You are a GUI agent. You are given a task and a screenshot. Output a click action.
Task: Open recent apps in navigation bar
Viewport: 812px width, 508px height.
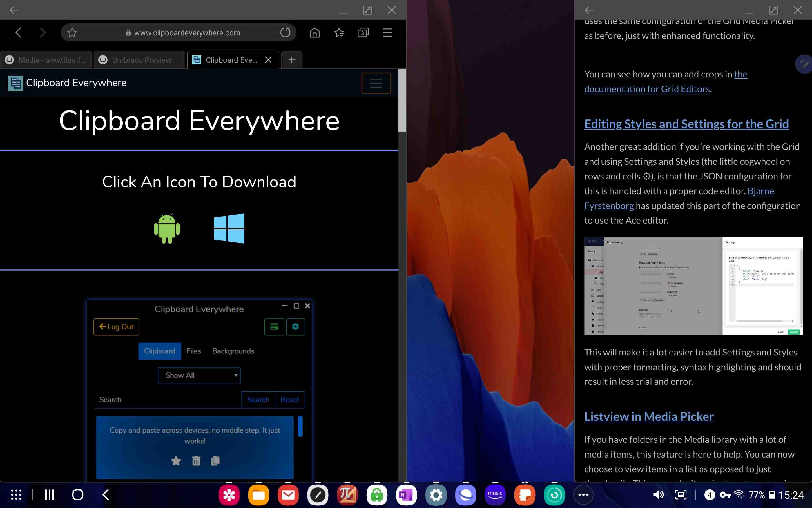coord(49,495)
